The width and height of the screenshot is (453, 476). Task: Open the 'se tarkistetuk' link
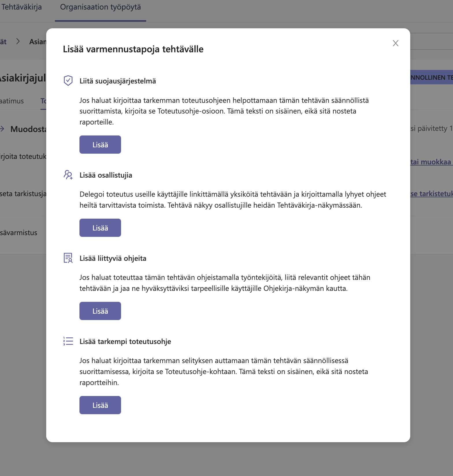431,194
